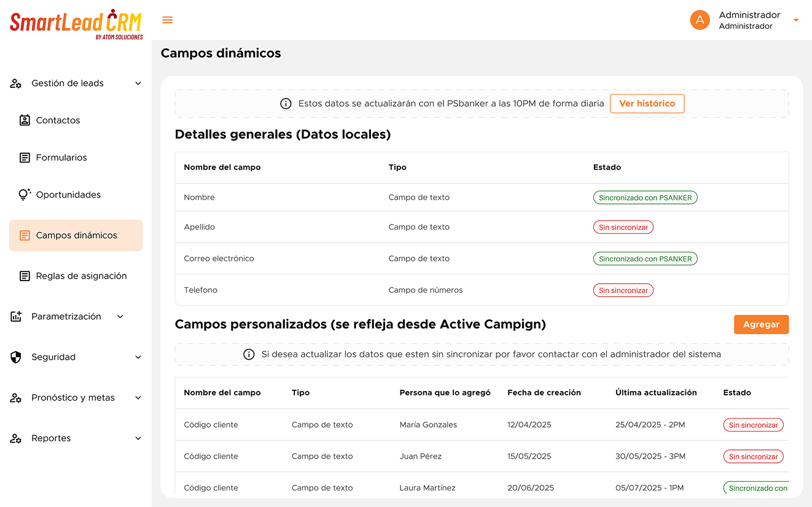Click the Sincronizado con PSANKER badge for Nombre
Image resolution: width=812 pixels, height=507 pixels.
coord(645,198)
